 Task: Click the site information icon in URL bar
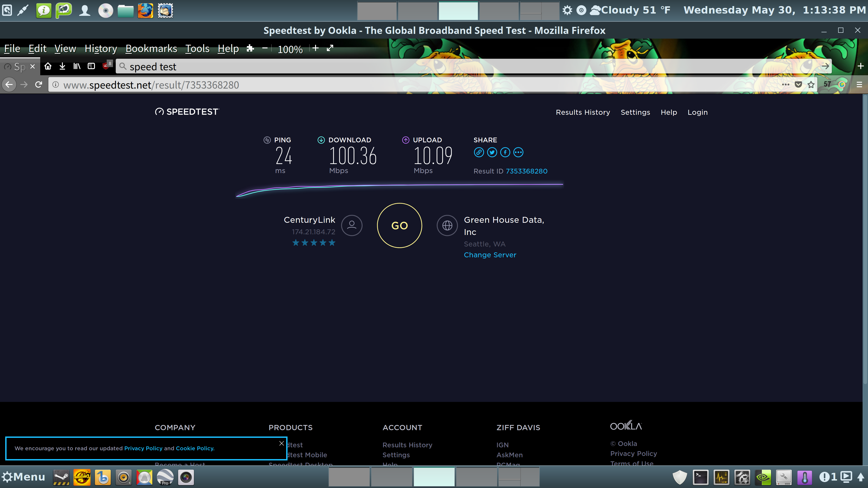click(56, 85)
